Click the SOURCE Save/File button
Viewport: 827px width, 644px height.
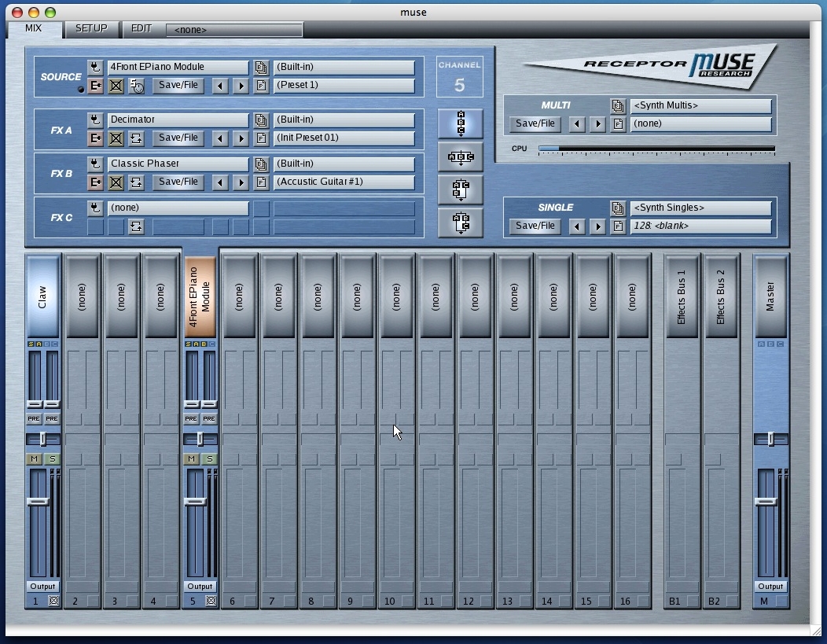(x=178, y=86)
